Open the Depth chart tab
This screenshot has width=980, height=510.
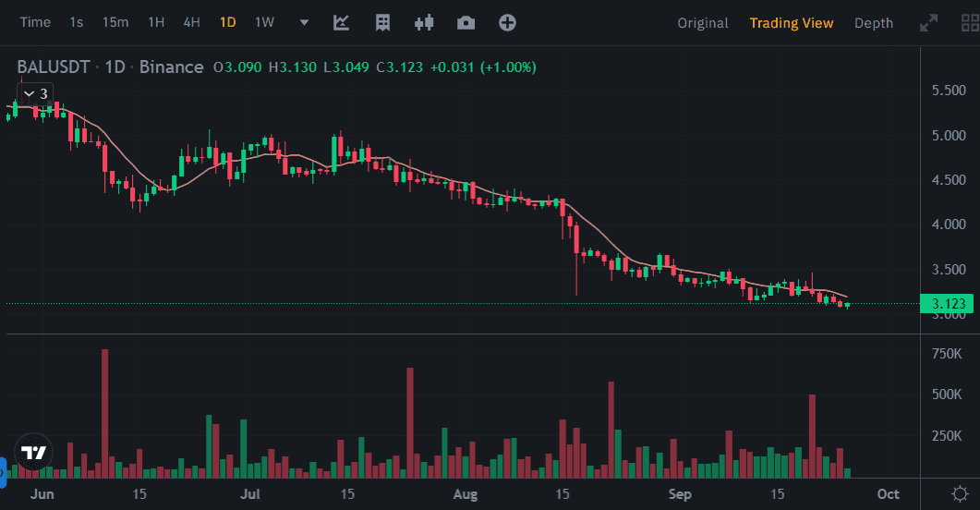pyautogui.click(x=873, y=23)
